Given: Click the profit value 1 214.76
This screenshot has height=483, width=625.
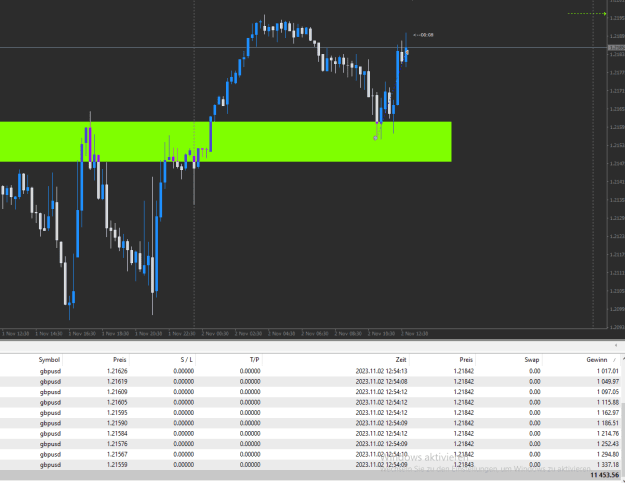Looking at the screenshot, I should pos(608,433).
